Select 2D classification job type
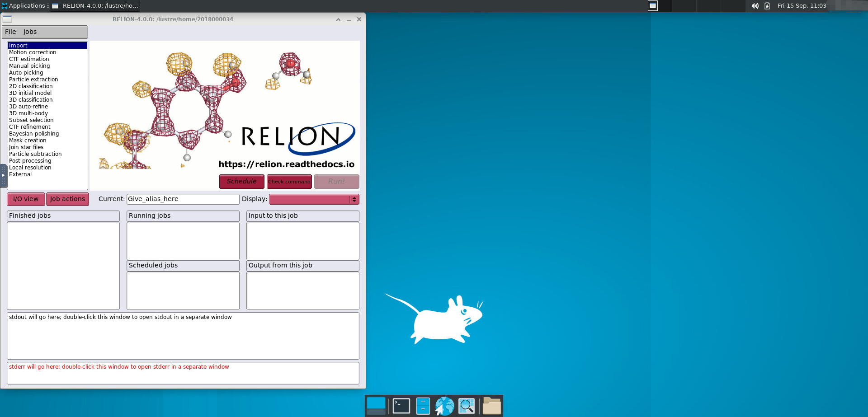Viewport: 868px width, 417px height. pos(31,86)
